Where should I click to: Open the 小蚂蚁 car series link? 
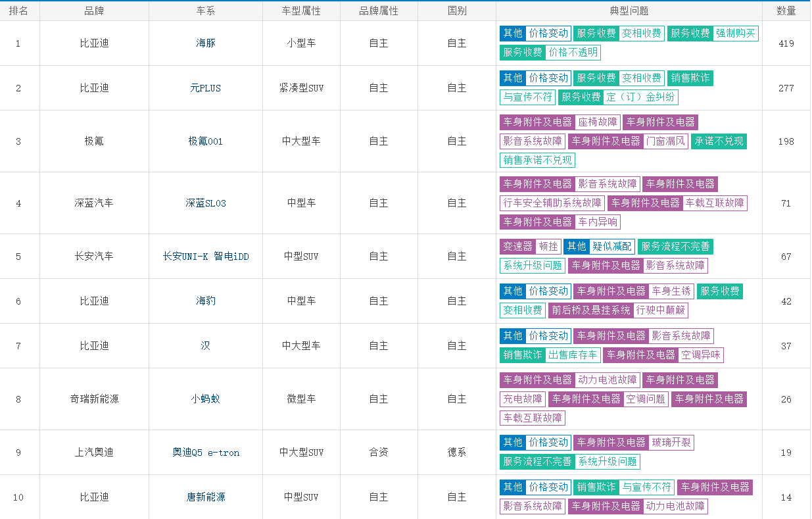pos(206,399)
